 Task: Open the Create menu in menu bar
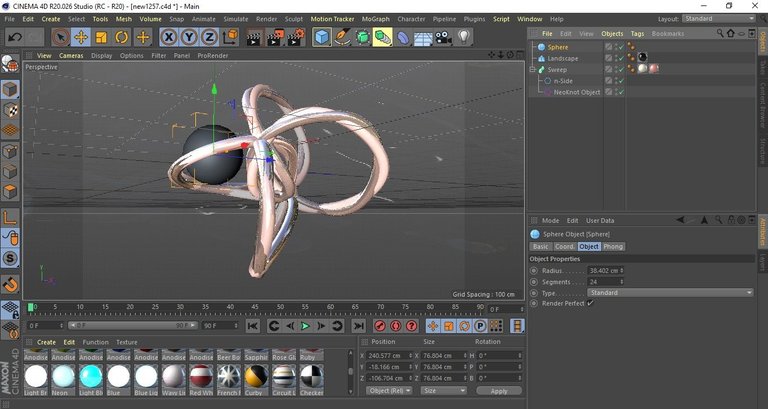[51, 19]
